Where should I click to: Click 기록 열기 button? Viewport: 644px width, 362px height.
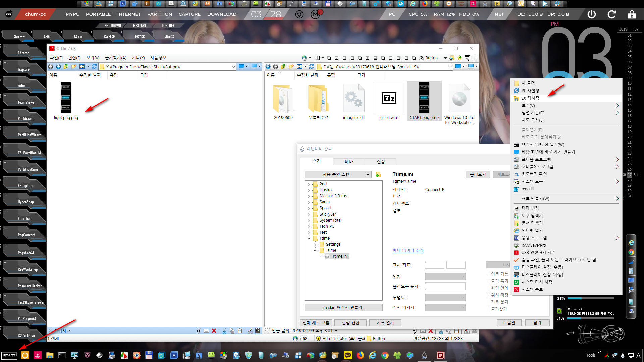385,323
